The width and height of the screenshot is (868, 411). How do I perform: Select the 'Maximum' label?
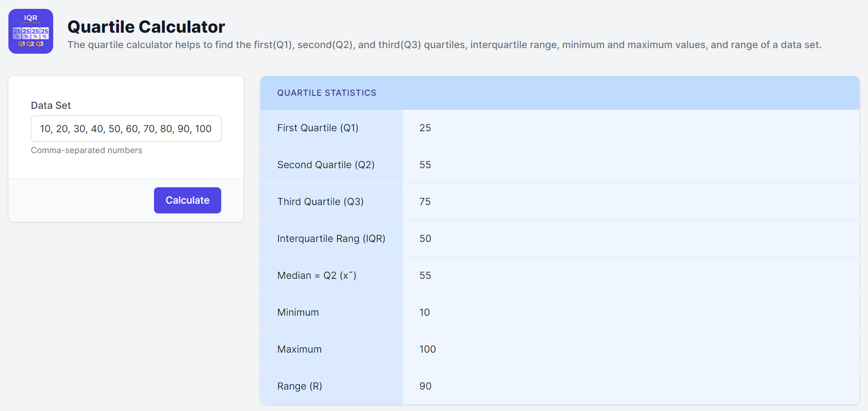[x=300, y=349]
